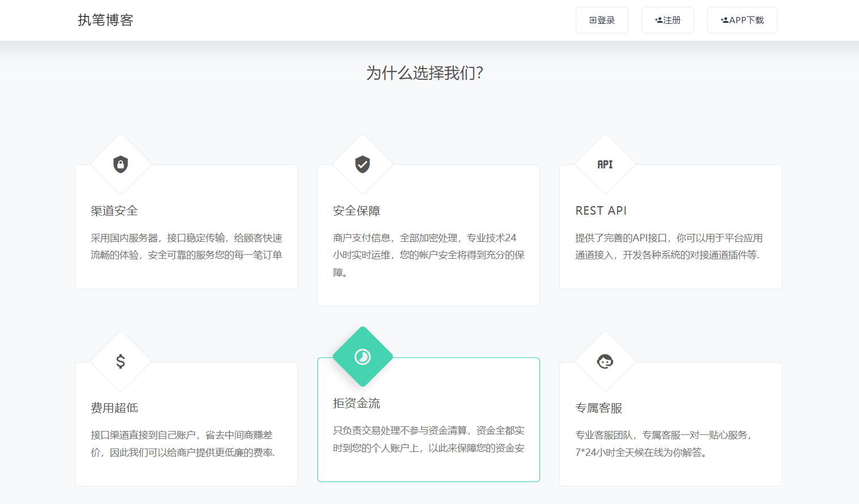The width and height of the screenshot is (859, 504).
Task: Select the 安全保障 card title
Action: pos(356,211)
